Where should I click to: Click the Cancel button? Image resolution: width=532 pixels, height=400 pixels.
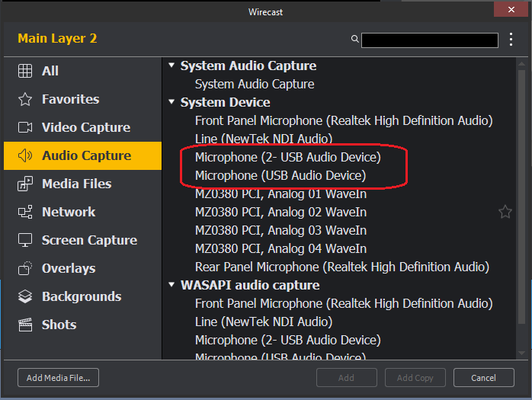(483, 378)
